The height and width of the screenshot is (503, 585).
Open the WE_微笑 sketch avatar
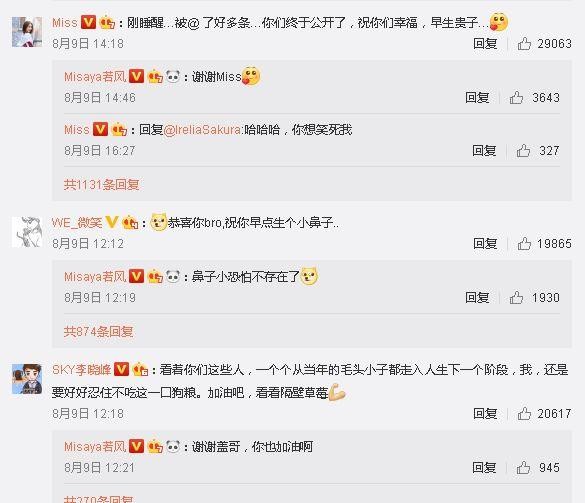coord(27,232)
